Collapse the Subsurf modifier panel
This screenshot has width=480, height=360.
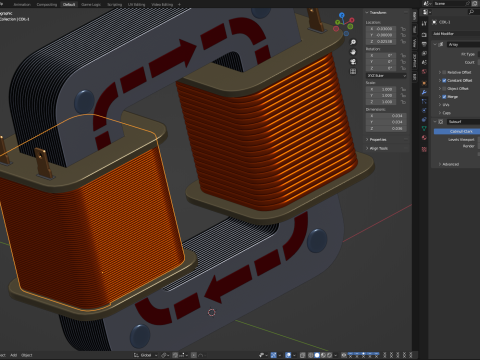click(x=435, y=122)
